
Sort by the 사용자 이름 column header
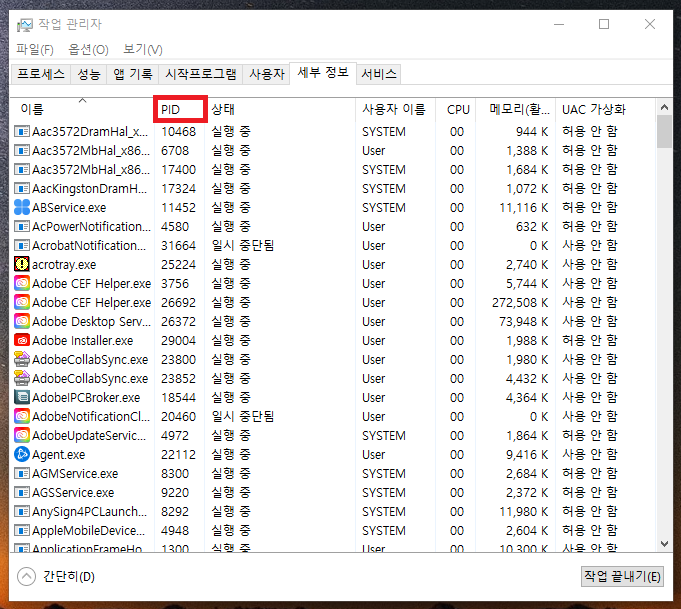[395, 109]
